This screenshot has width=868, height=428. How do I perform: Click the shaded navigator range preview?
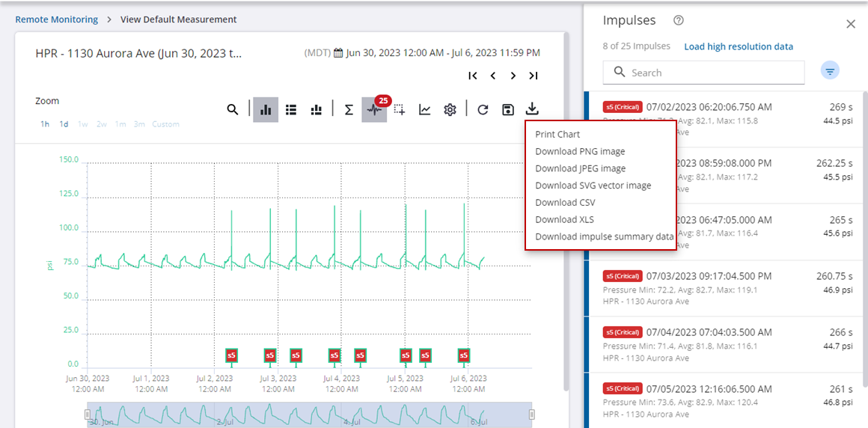[x=310, y=415]
